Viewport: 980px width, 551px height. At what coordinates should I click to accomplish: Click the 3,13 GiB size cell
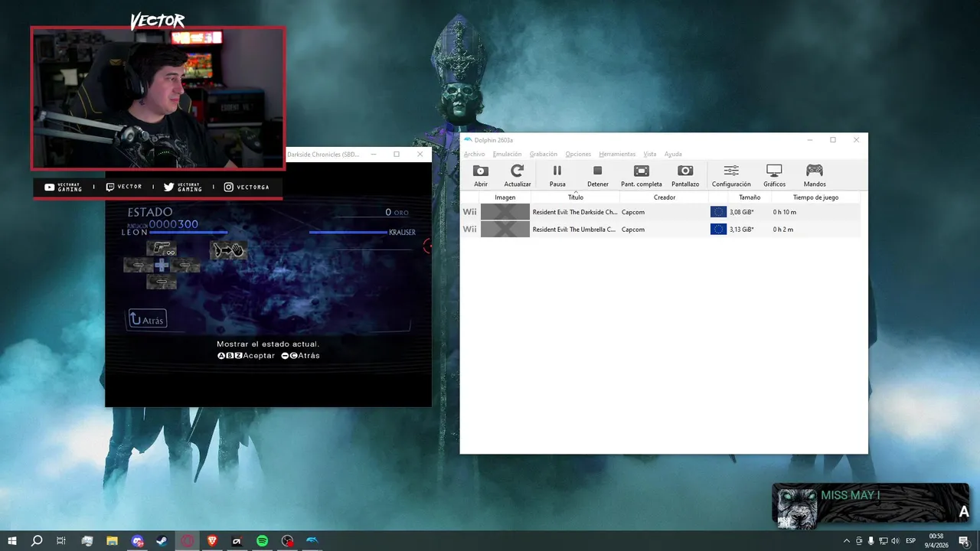tap(742, 230)
